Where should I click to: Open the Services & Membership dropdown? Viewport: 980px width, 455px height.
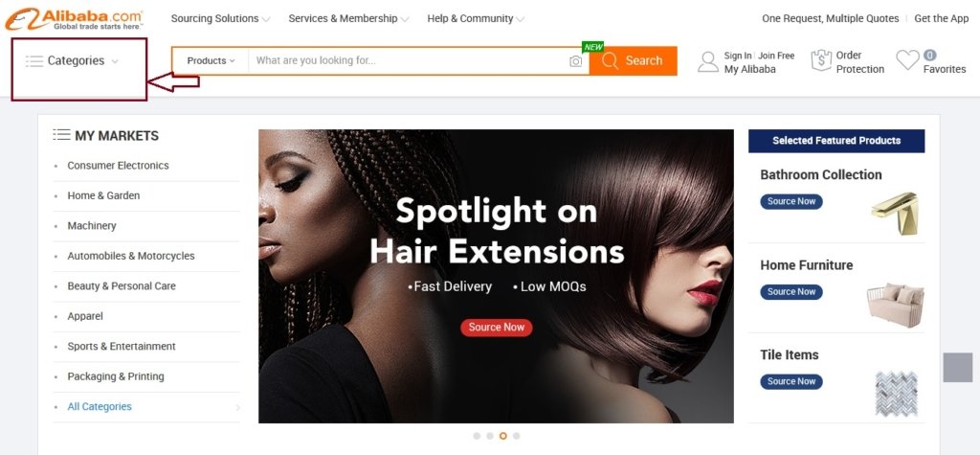(x=348, y=19)
